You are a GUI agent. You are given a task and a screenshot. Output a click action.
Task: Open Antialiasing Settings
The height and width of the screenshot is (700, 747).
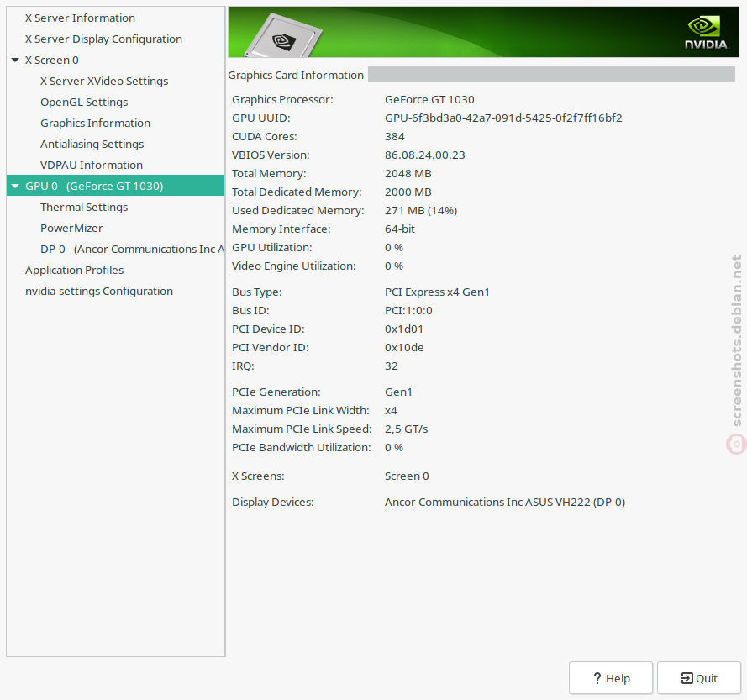(x=92, y=144)
